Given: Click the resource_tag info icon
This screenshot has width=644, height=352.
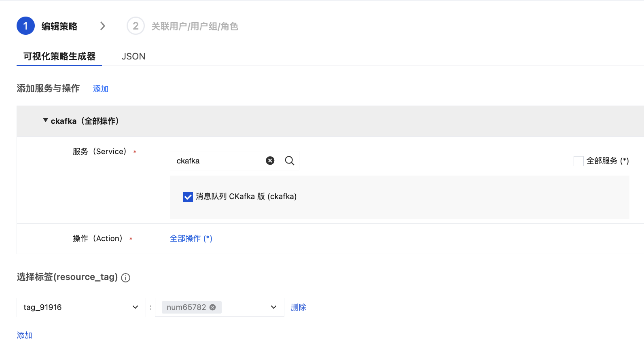Looking at the screenshot, I should pyautogui.click(x=126, y=278).
